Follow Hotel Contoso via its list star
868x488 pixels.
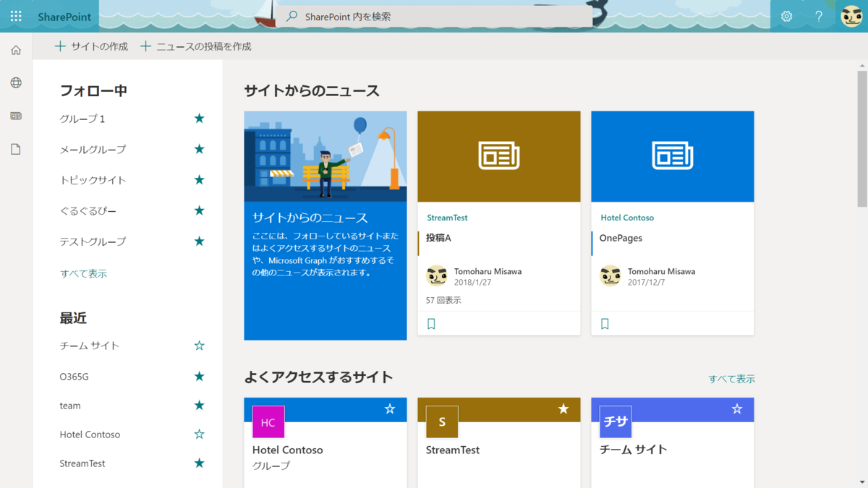(x=200, y=434)
